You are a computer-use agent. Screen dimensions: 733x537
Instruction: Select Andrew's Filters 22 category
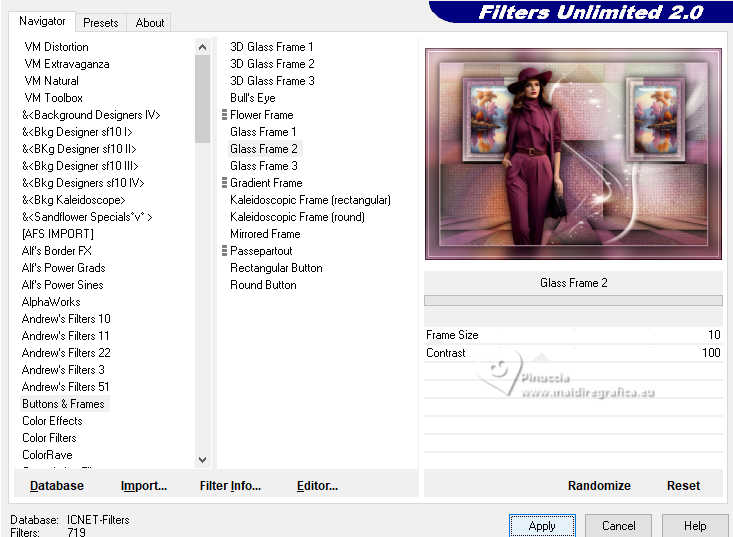point(66,353)
